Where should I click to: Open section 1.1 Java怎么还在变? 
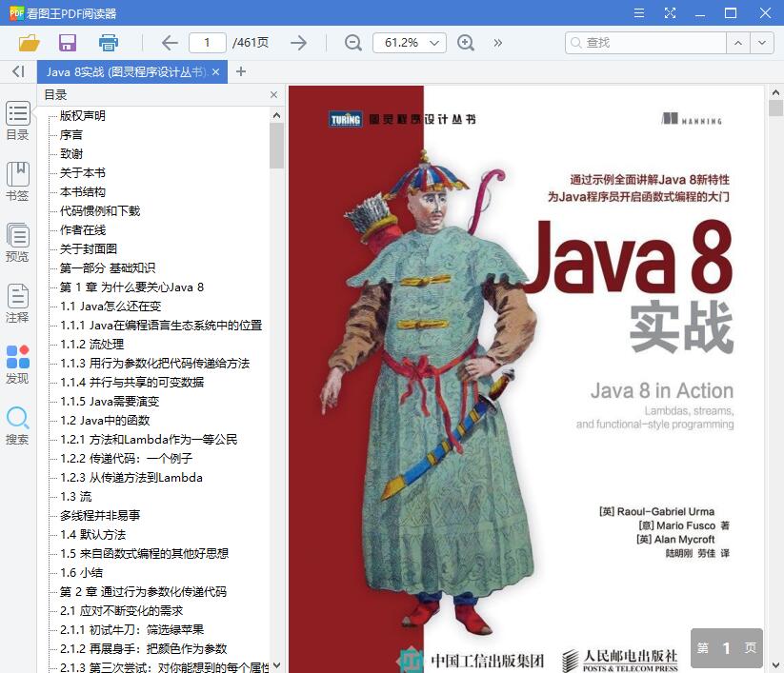click(x=111, y=307)
